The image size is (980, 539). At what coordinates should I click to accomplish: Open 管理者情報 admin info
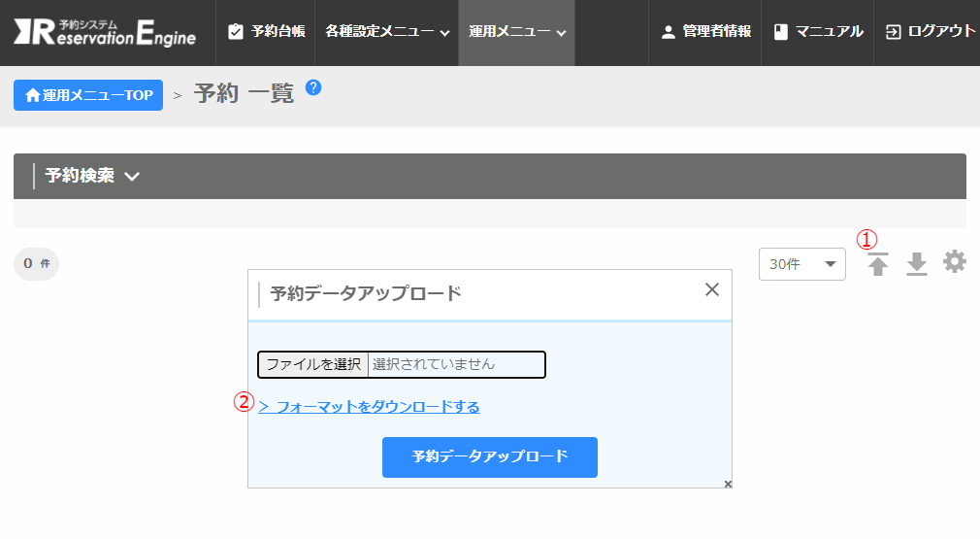click(705, 32)
